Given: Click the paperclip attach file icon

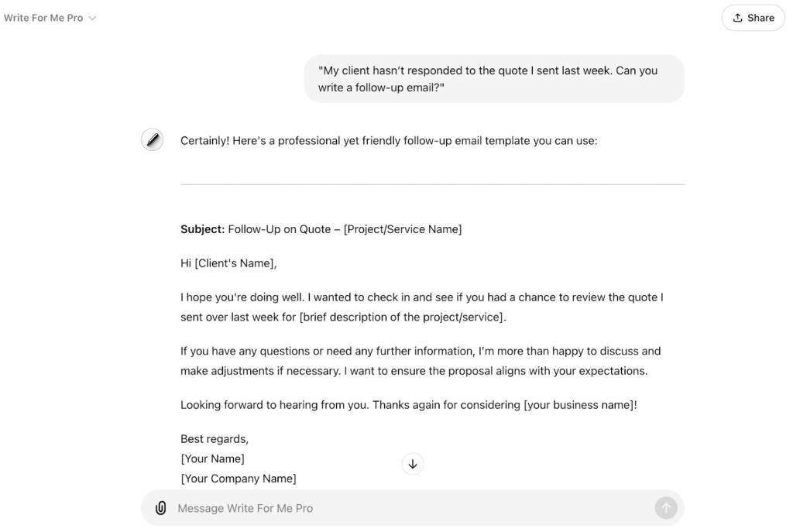Looking at the screenshot, I should 160,508.
